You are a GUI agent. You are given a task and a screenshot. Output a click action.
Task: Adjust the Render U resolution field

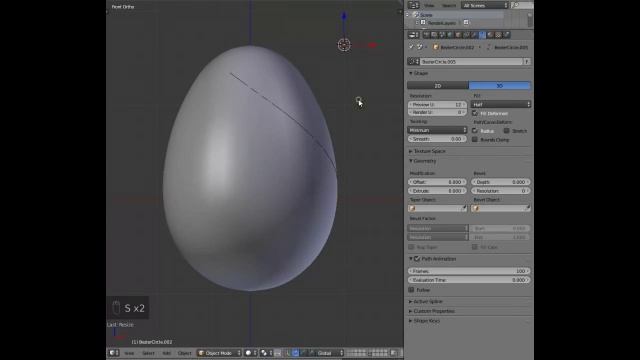(x=437, y=112)
